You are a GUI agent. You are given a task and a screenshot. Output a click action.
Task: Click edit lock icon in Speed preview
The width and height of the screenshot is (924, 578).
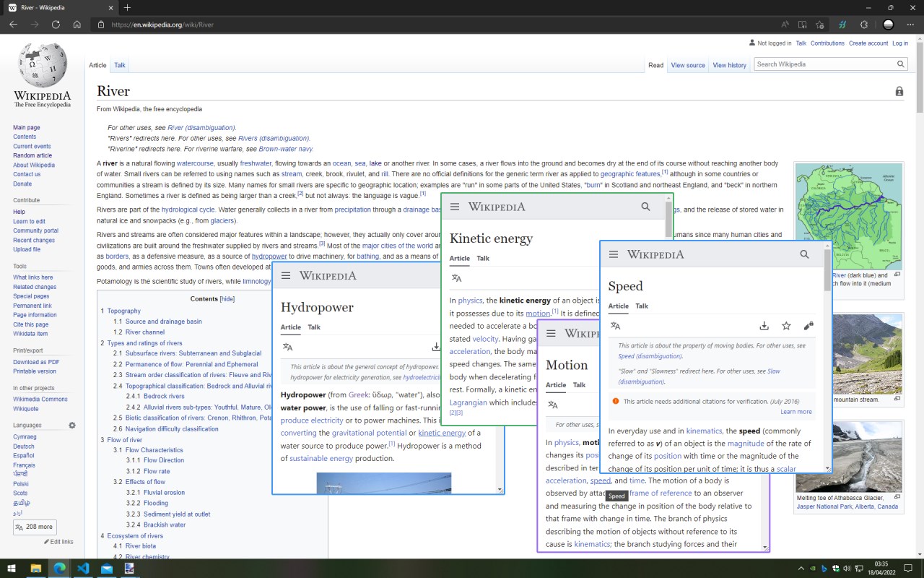point(808,326)
